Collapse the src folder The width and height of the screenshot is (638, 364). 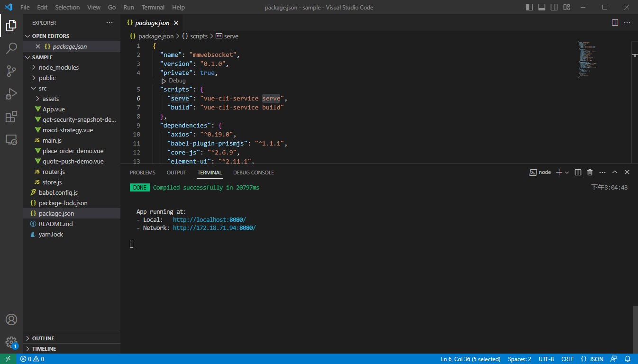tap(43, 88)
